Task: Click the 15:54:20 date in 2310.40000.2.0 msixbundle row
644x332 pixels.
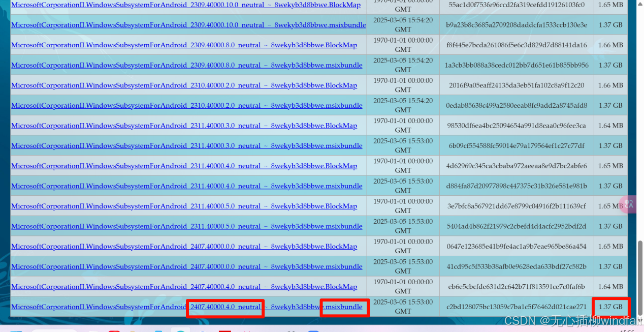Action: click(403, 105)
